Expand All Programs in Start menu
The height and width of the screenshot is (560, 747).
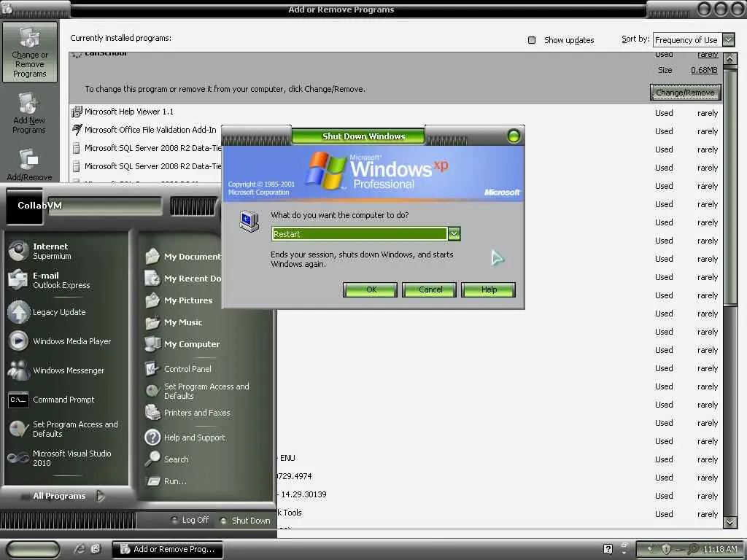tap(68, 496)
